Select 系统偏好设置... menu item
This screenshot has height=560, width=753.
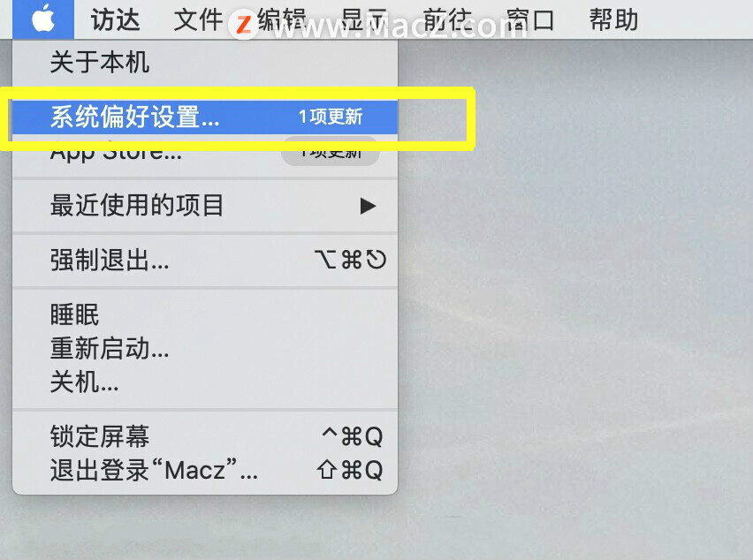point(205,117)
